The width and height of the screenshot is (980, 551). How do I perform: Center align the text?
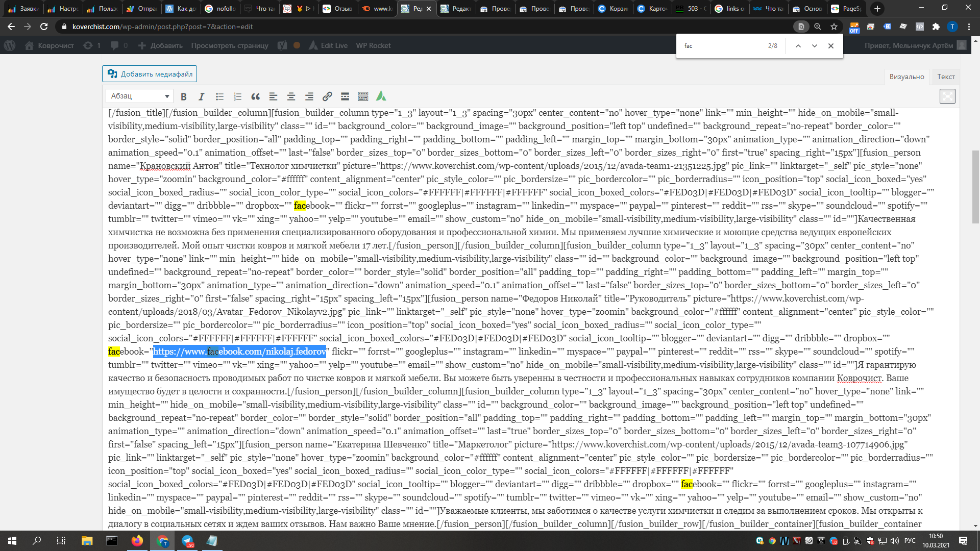[x=291, y=96]
